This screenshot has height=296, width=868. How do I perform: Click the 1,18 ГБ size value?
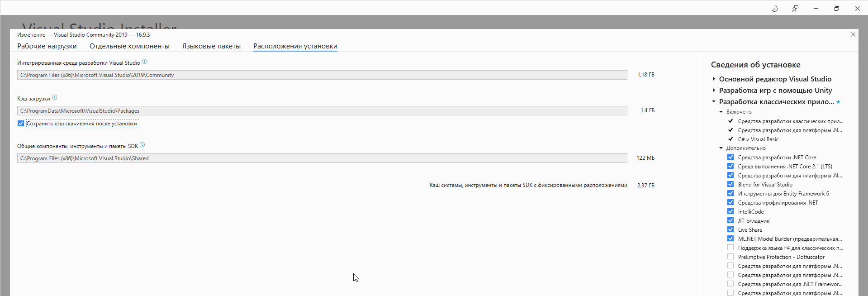tap(646, 75)
